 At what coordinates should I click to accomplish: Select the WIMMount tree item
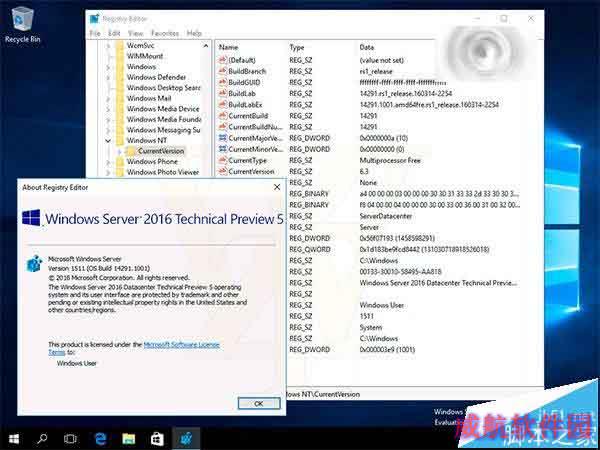click(x=145, y=56)
